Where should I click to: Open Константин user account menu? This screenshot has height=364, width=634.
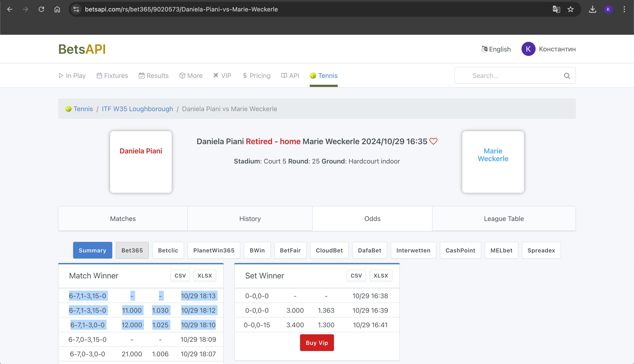[x=549, y=49]
